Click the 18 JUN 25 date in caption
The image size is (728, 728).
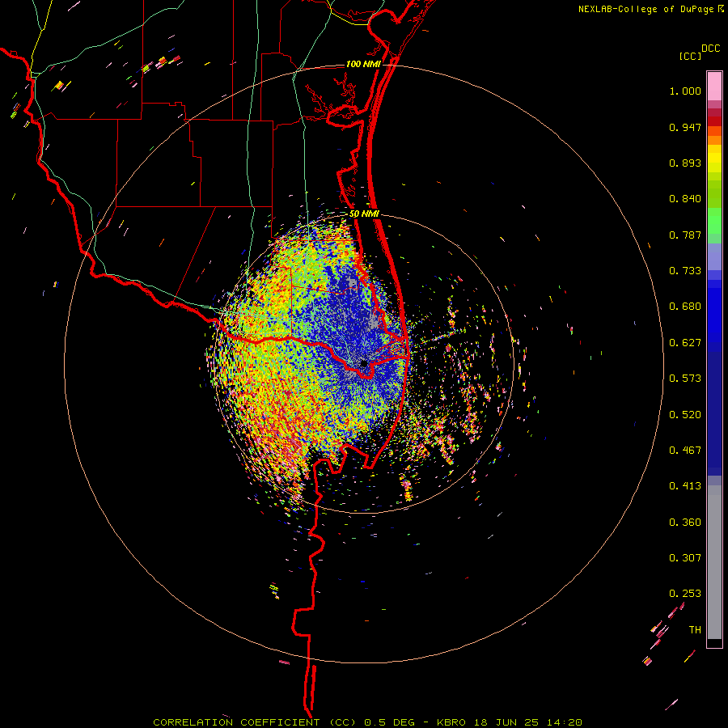click(506, 722)
